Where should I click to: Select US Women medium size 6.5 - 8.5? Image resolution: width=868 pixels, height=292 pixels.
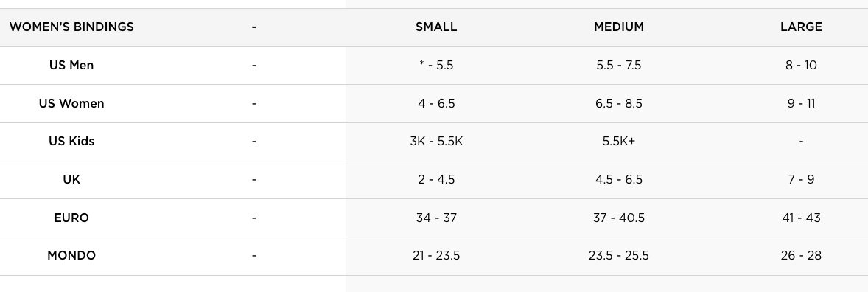[619, 103]
